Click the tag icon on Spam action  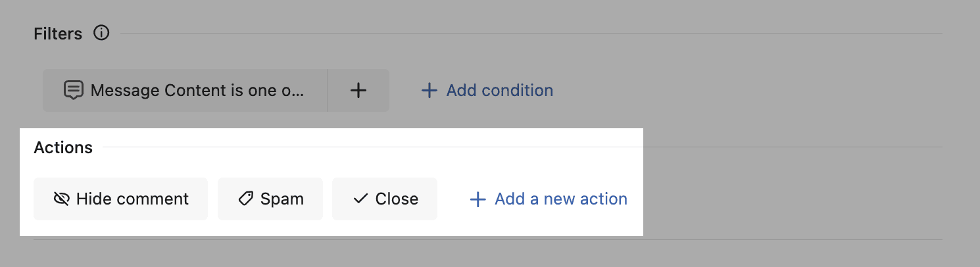(x=246, y=199)
